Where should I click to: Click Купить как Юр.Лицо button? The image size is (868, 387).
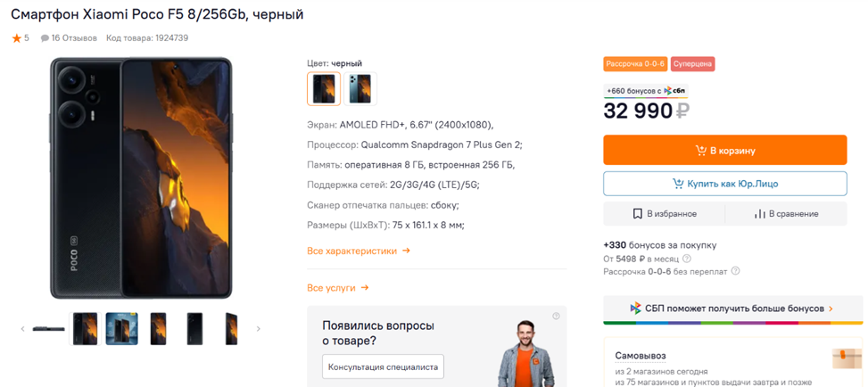tap(724, 184)
